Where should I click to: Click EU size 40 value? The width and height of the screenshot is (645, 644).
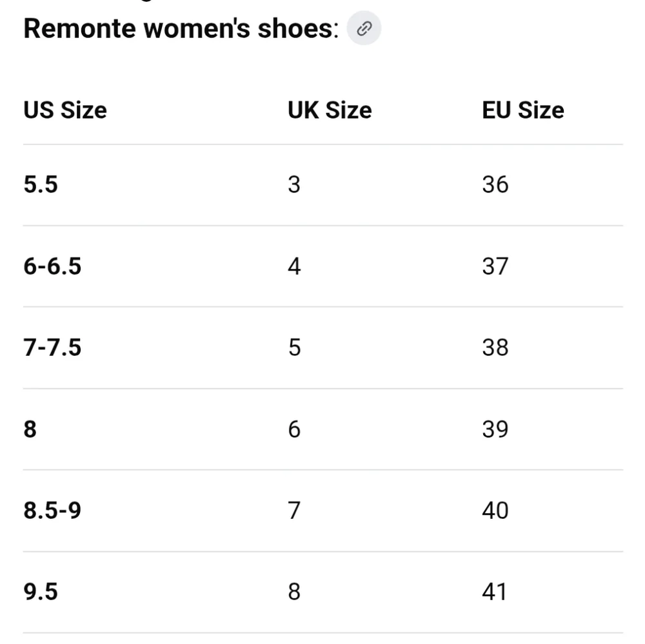[x=495, y=511]
